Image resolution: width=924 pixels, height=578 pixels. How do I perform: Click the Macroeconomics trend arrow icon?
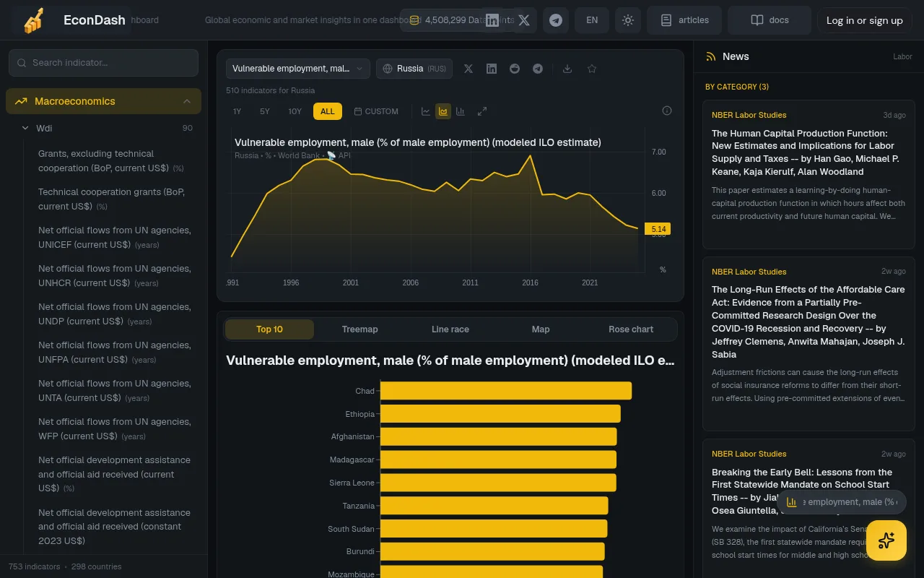(21, 101)
